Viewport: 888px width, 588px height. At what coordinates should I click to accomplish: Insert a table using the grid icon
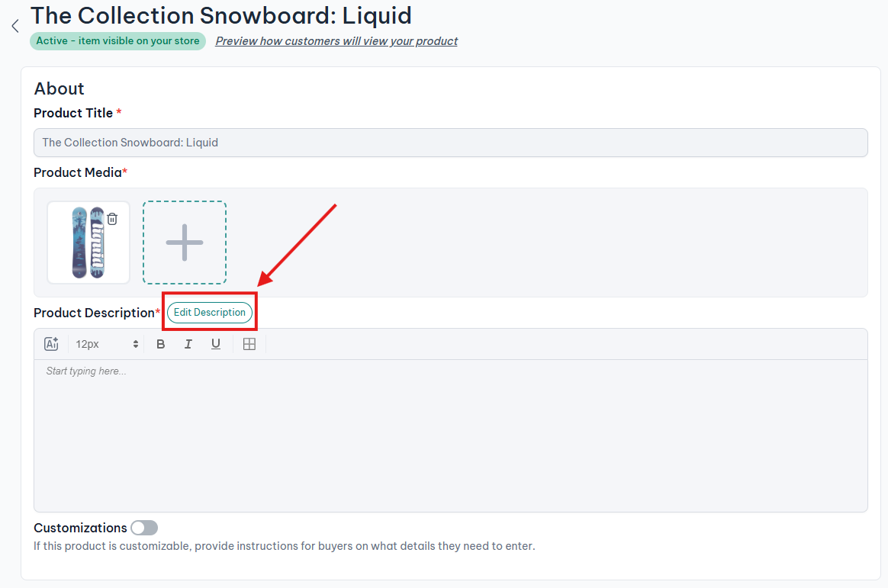click(249, 344)
